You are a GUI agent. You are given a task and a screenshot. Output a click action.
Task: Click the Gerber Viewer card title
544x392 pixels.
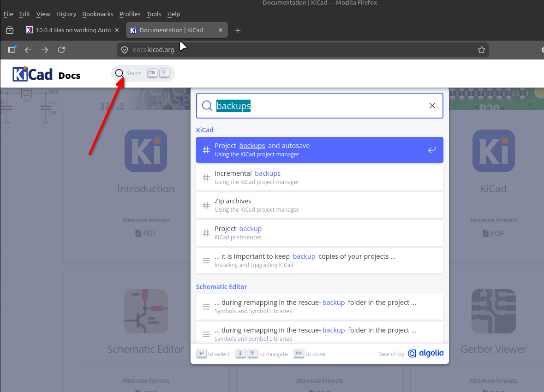(x=493, y=349)
